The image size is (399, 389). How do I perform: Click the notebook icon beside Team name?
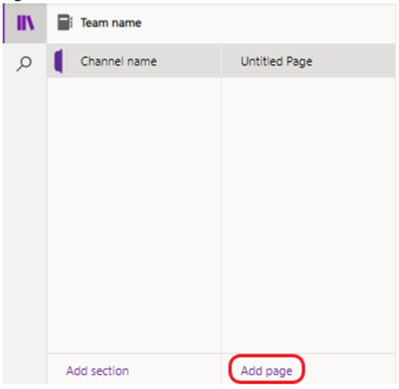point(65,23)
